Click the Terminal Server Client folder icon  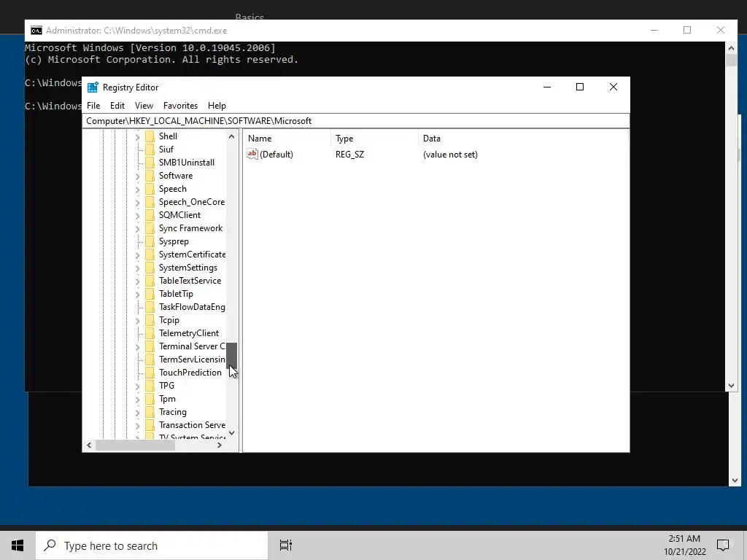click(150, 346)
